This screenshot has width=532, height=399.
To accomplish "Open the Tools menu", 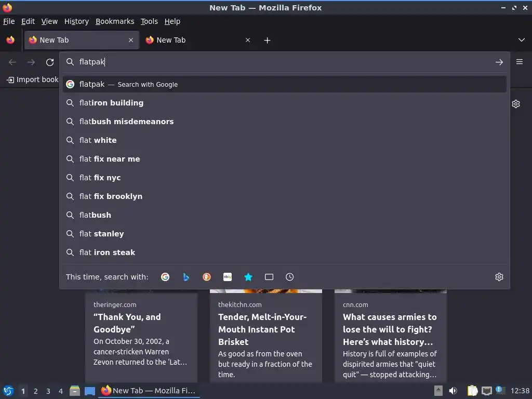I will [x=149, y=21].
